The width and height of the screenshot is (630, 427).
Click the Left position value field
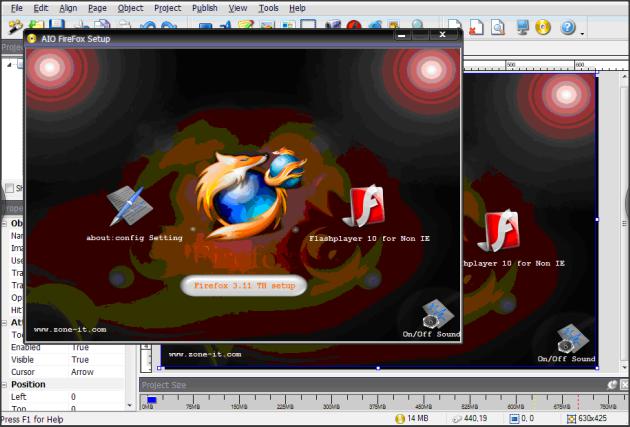click(98, 397)
